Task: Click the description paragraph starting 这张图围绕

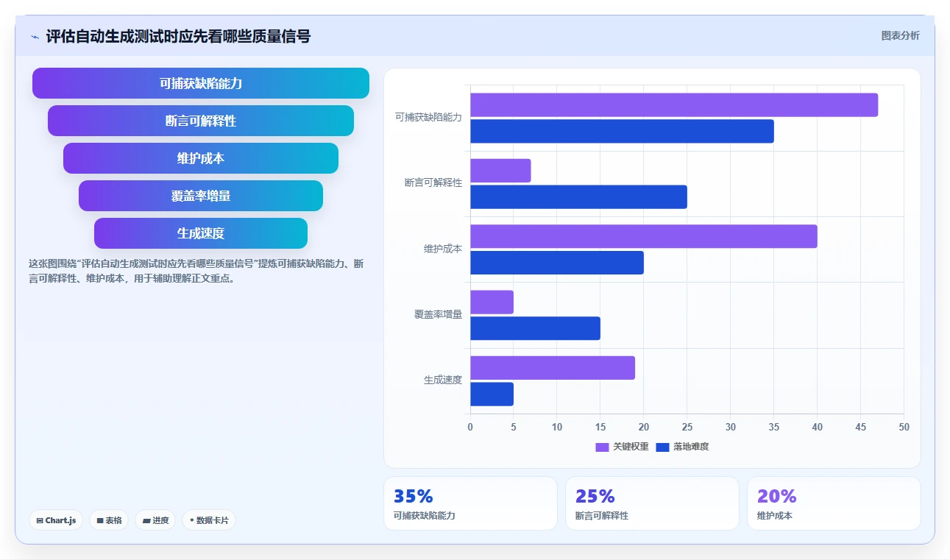Action: [196, 271]
